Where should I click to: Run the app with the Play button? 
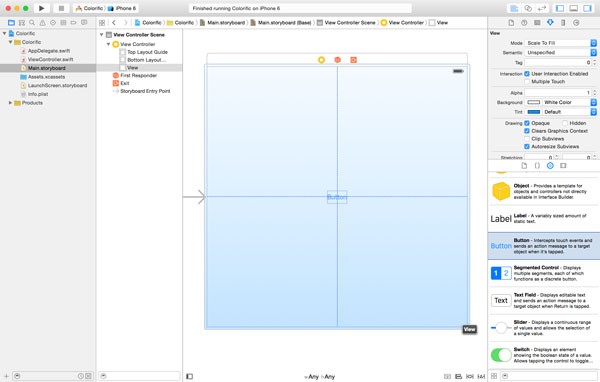tap(42, 8)
